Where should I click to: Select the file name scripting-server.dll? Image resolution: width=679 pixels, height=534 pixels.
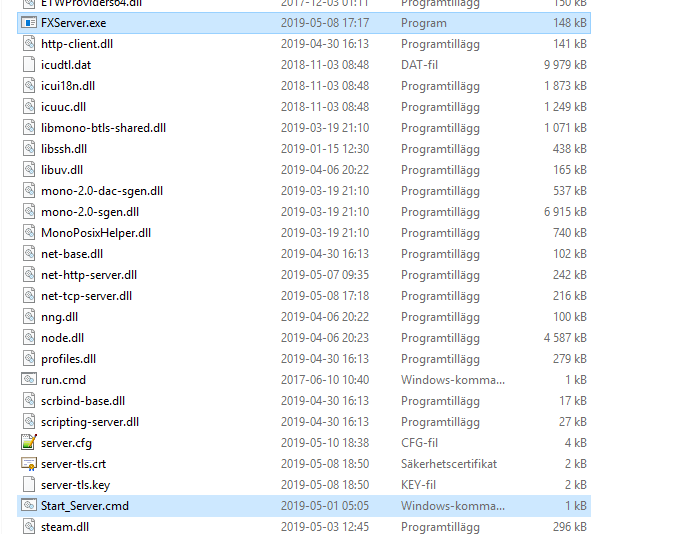coord(90,422)
